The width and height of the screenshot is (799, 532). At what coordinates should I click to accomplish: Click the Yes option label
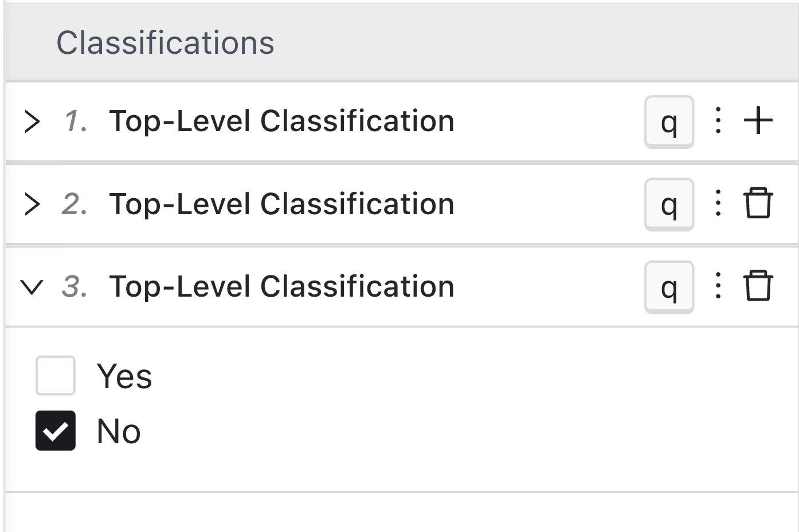point(124,376)
